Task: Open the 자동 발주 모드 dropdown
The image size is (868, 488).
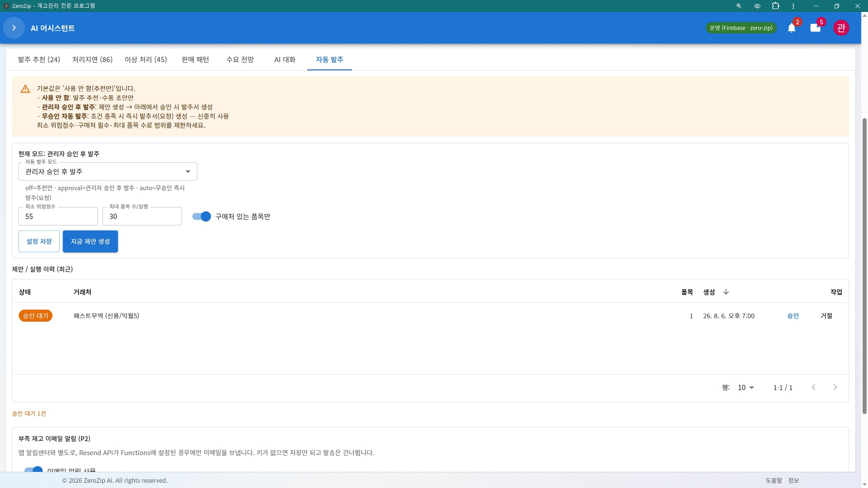Action: coord(108,172)
